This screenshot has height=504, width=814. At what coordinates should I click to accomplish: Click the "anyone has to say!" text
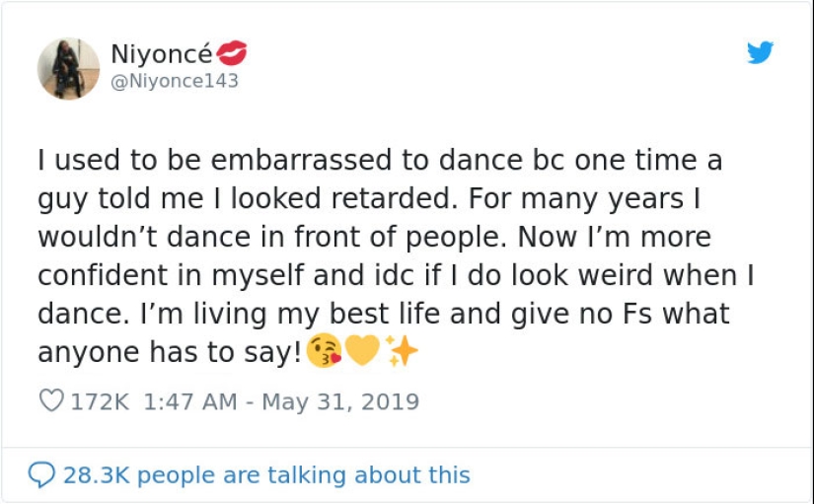169,352
